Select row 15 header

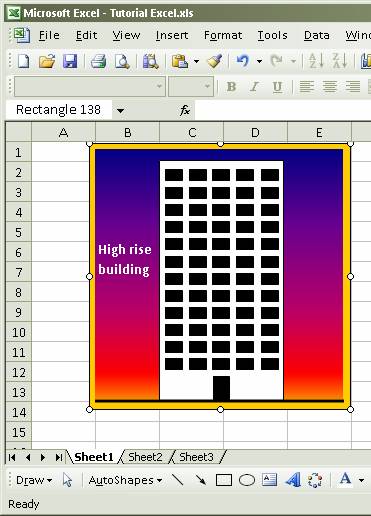pos(19,432)
